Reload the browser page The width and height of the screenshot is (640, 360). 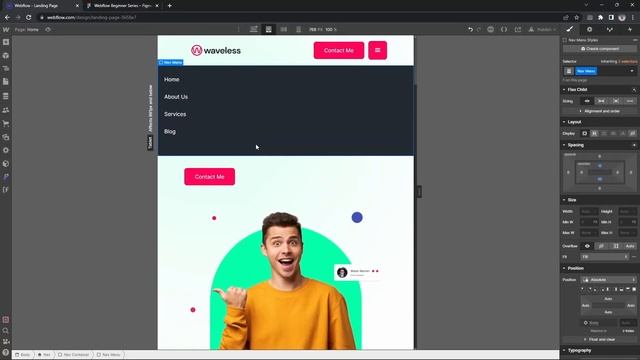tap(29, 18)
